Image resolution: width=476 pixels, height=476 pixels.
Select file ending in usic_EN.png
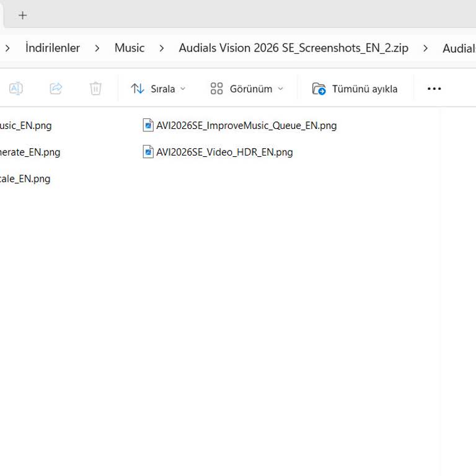click(x=26, y=125)
